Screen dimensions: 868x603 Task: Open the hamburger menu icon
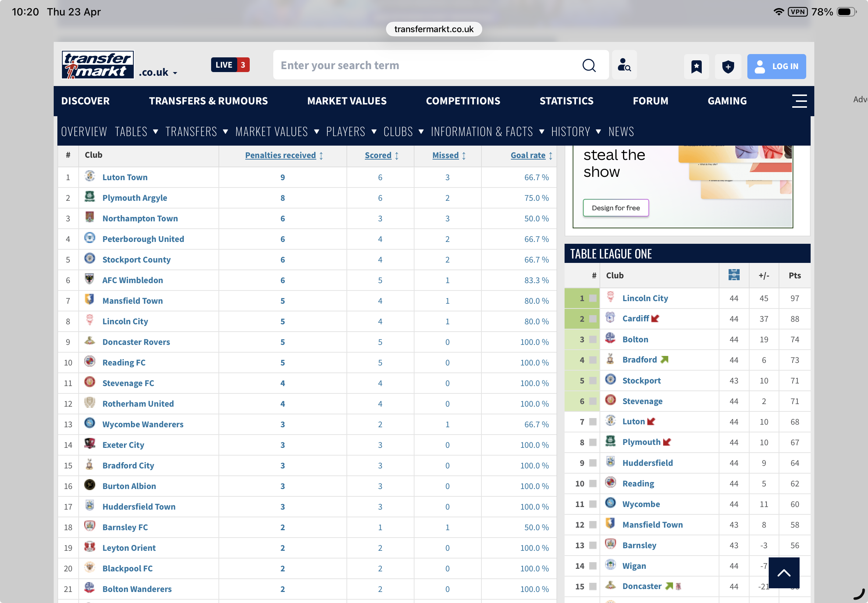click(799, 101)
